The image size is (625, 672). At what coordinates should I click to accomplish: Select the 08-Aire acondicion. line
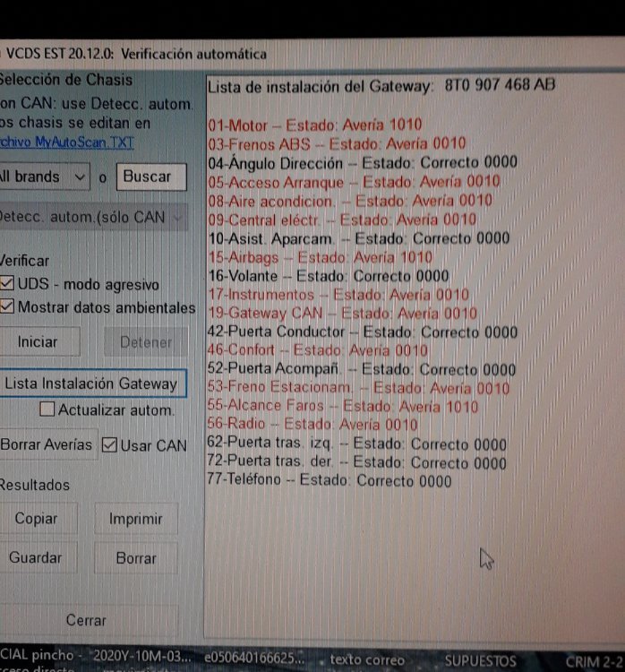(350, 201)
